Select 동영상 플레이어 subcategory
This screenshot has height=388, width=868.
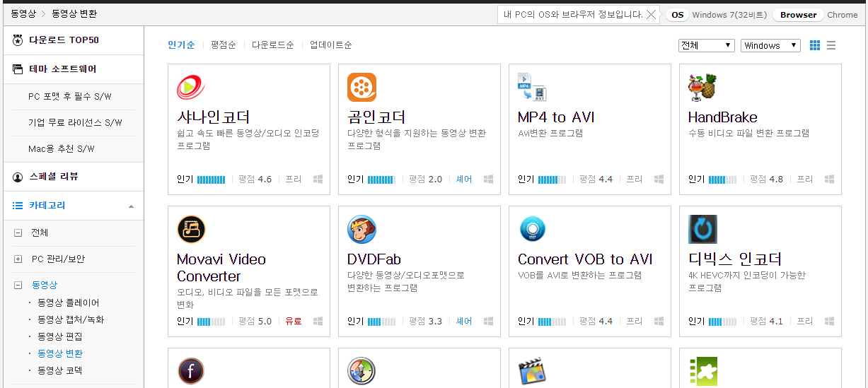coord(69,302)
